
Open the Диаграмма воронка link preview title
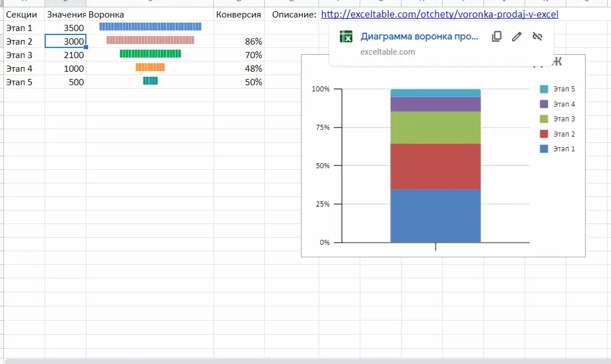point(419,36)
